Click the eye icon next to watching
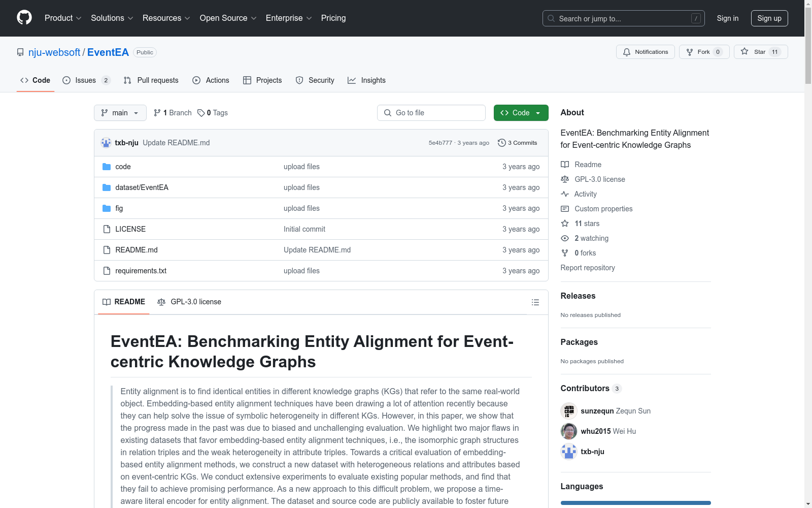The height and width of the screenshot is (508, 812). pyautogui.click(x=565, y=238)
